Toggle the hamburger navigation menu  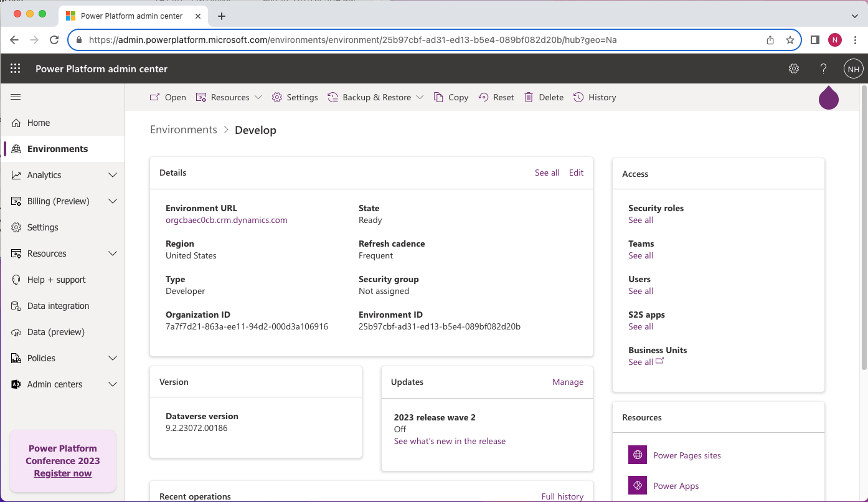(x=16, y=97)
